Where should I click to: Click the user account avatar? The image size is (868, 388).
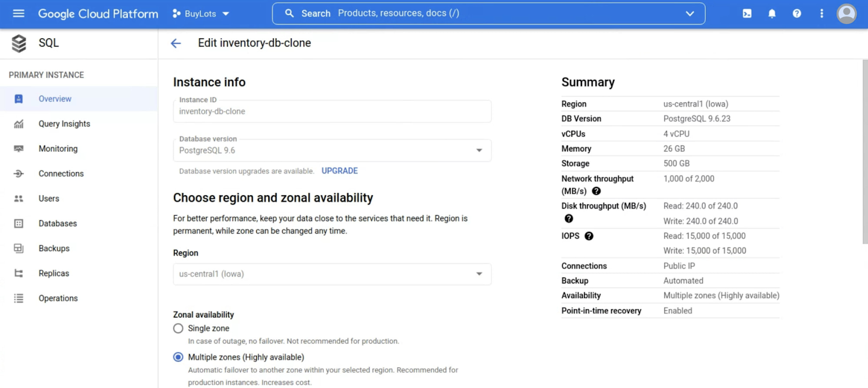(847, 14)
